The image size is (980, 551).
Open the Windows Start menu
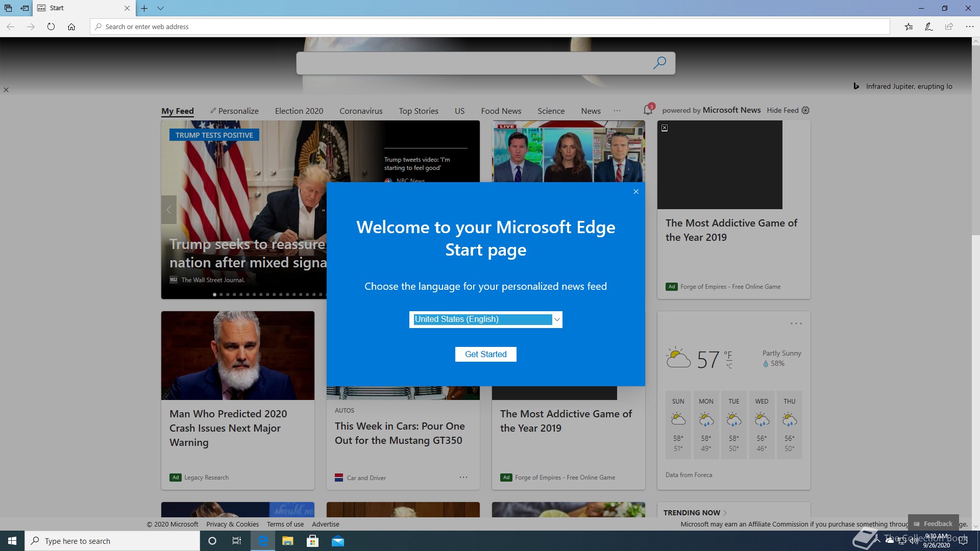pyautogui.click(x=12, y=541)
